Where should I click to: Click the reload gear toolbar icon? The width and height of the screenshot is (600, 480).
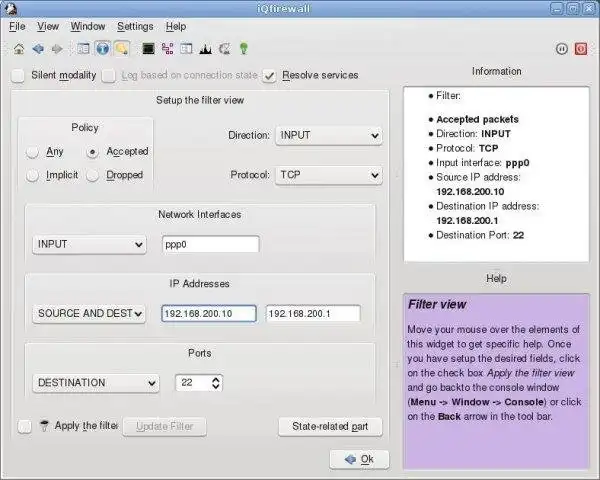coord(225,49)
